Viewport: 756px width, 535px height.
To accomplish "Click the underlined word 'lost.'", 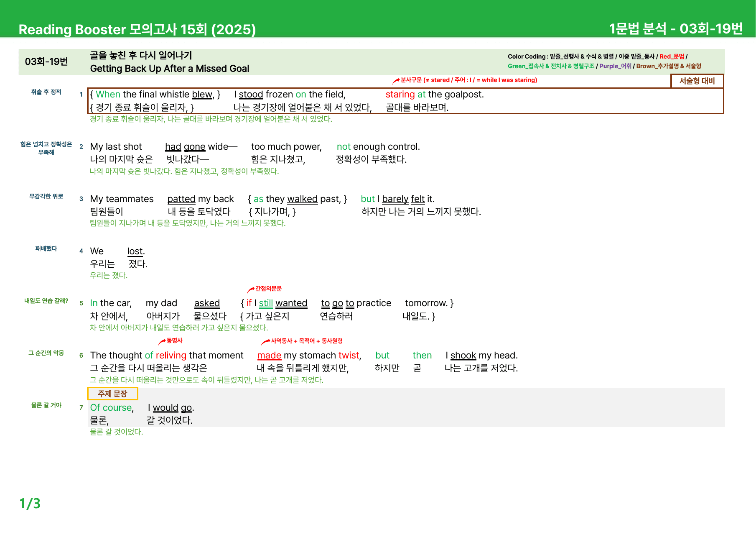I will 136,251.
